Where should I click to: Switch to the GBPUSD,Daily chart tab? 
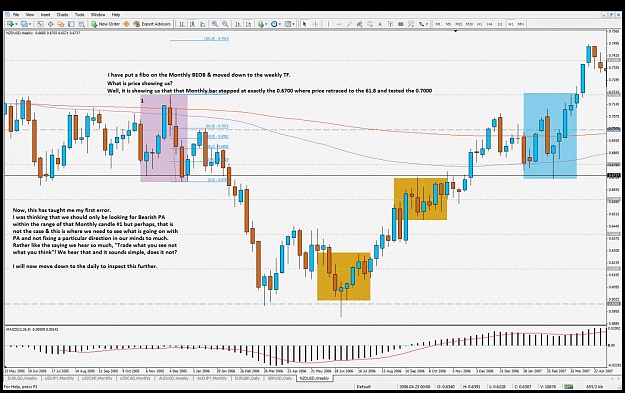pos(279,378)
